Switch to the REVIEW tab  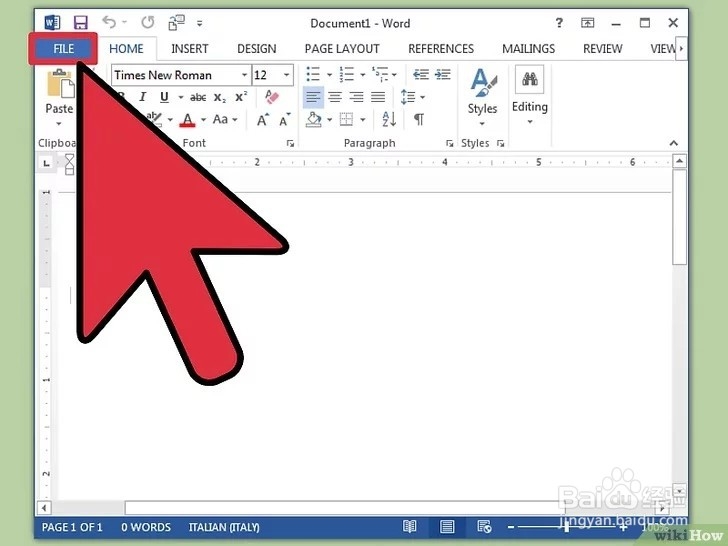click(x=602, y=49)
